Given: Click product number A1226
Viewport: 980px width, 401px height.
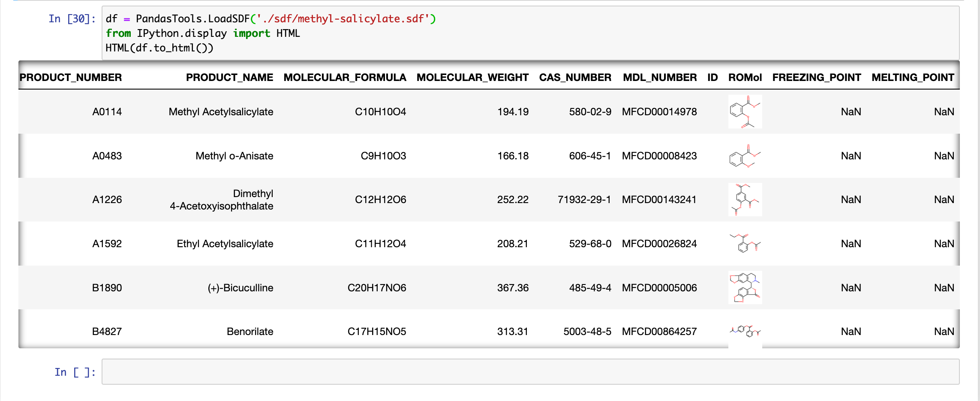Looking at the screenshot, I should 107,200.
